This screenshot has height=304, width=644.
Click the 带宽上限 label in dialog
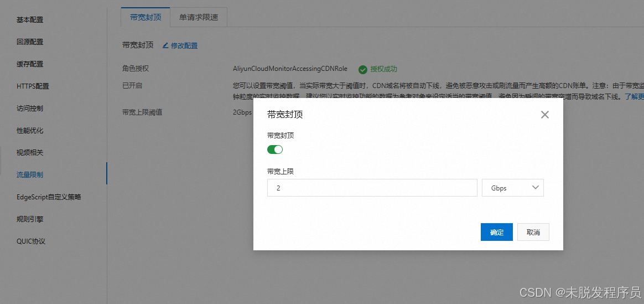point(281,171)
